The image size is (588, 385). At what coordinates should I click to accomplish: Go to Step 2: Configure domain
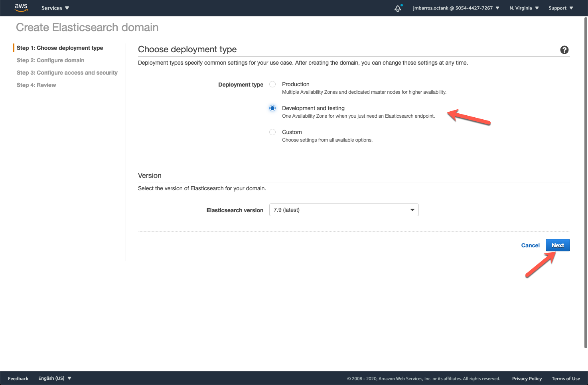pyautogui.click(x=51, y=60)
